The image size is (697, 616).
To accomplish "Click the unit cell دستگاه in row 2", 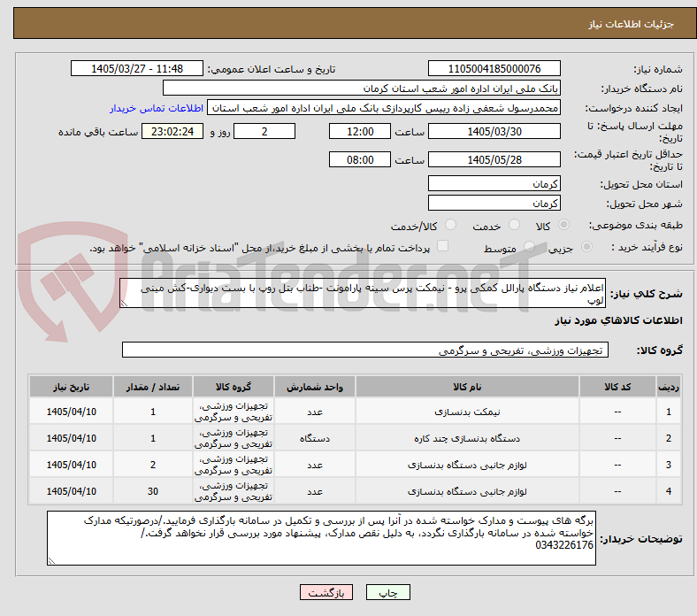I will click(x=315, y=438).
